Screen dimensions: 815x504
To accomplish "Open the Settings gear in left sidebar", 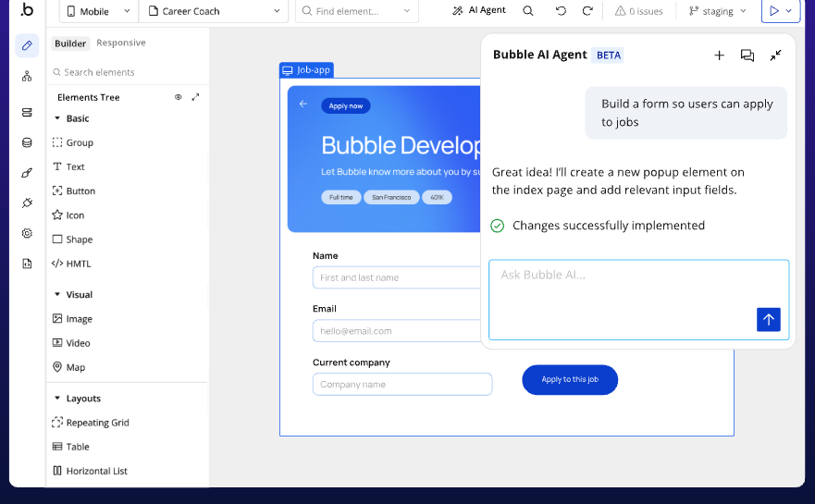I will [27, 233].
